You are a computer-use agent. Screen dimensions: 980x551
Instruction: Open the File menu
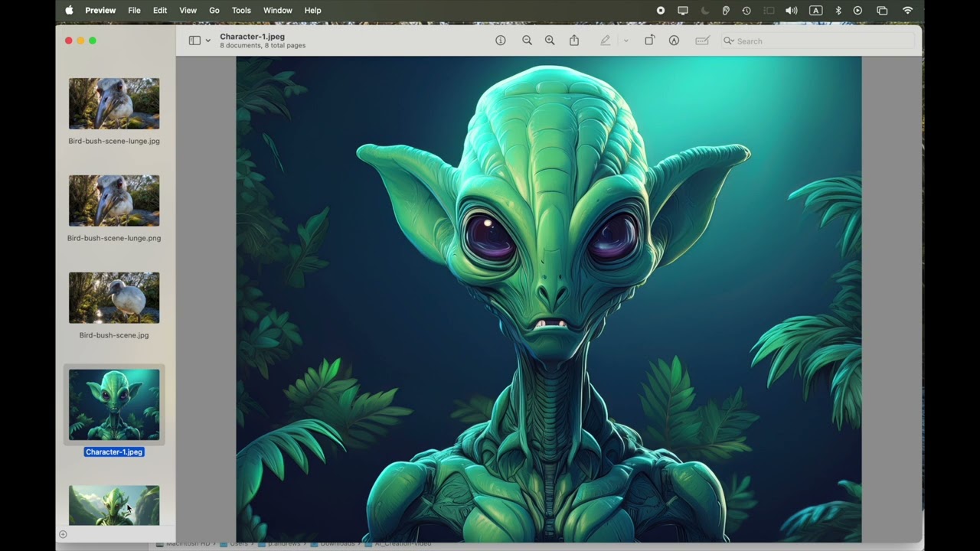[134, 10]
